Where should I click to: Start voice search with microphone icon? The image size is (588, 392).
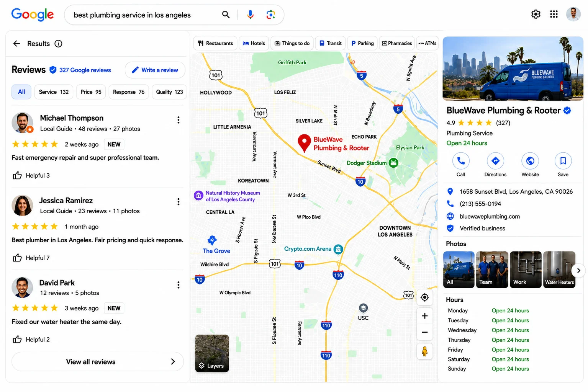(x=250, y=15)
